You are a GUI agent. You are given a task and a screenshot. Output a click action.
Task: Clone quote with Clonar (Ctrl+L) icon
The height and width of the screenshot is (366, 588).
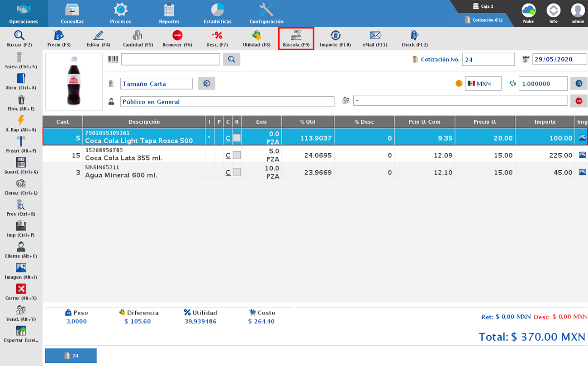[x=21, y=184]
